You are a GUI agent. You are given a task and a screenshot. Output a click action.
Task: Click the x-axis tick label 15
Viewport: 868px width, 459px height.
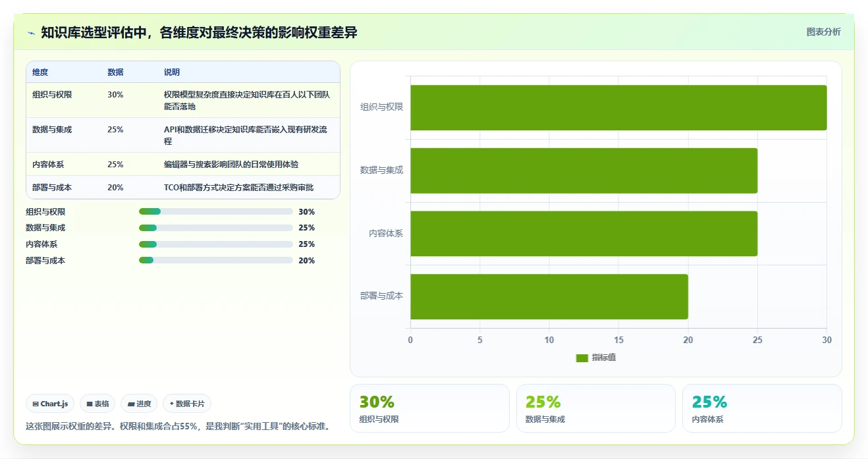point(618,340)
